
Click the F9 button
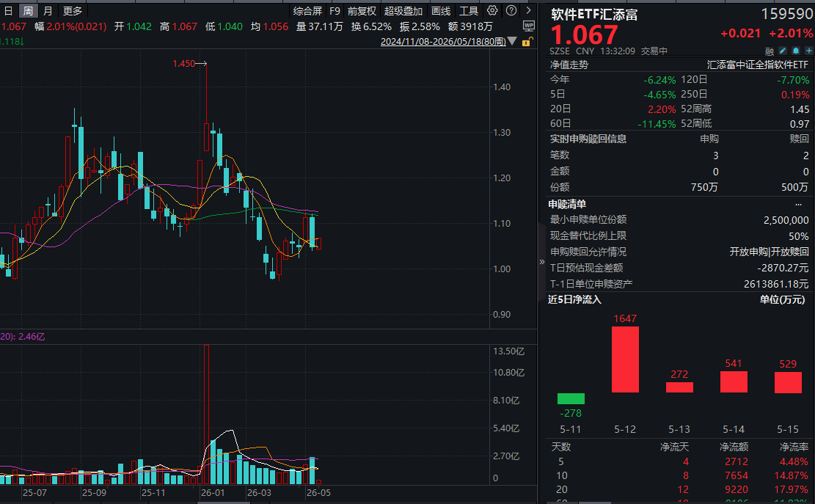335,11
